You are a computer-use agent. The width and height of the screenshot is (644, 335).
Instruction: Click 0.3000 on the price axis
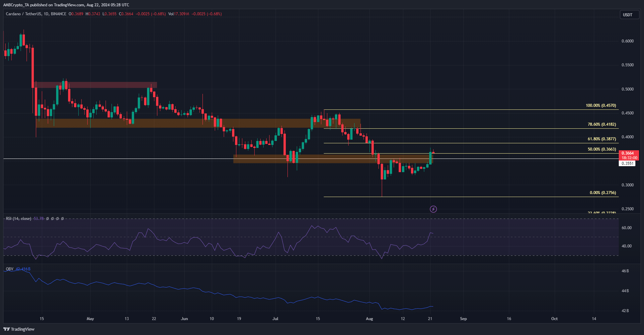click(x=627, y=185)
